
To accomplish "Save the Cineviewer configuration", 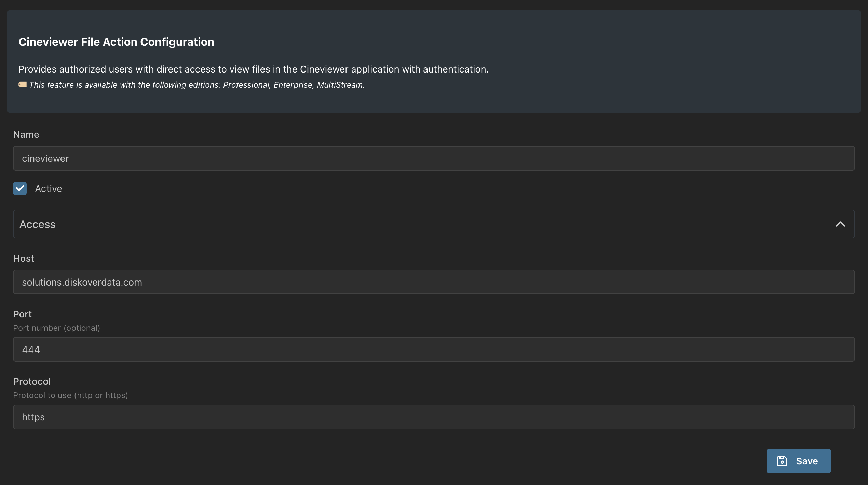I will point(798,461).
